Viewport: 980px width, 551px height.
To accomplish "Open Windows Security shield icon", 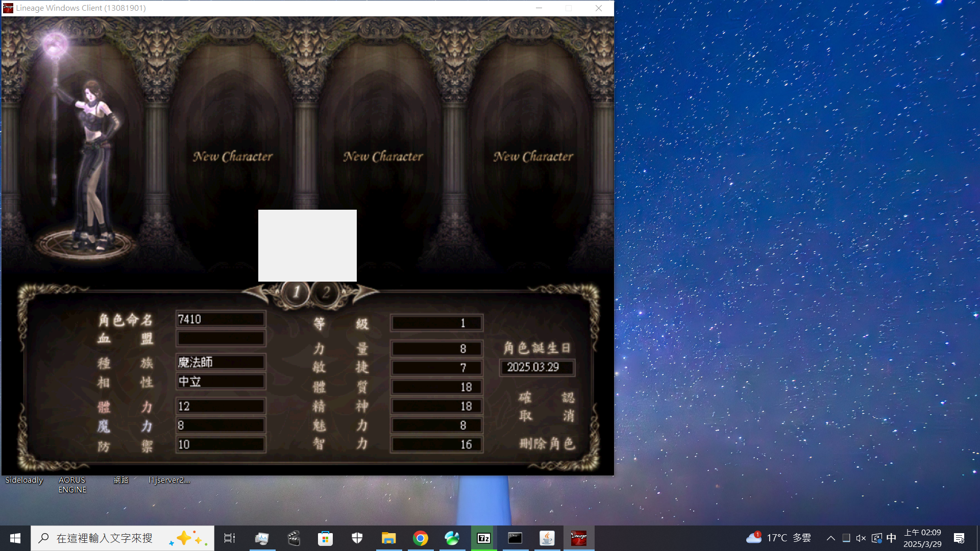I will [357, 538].
